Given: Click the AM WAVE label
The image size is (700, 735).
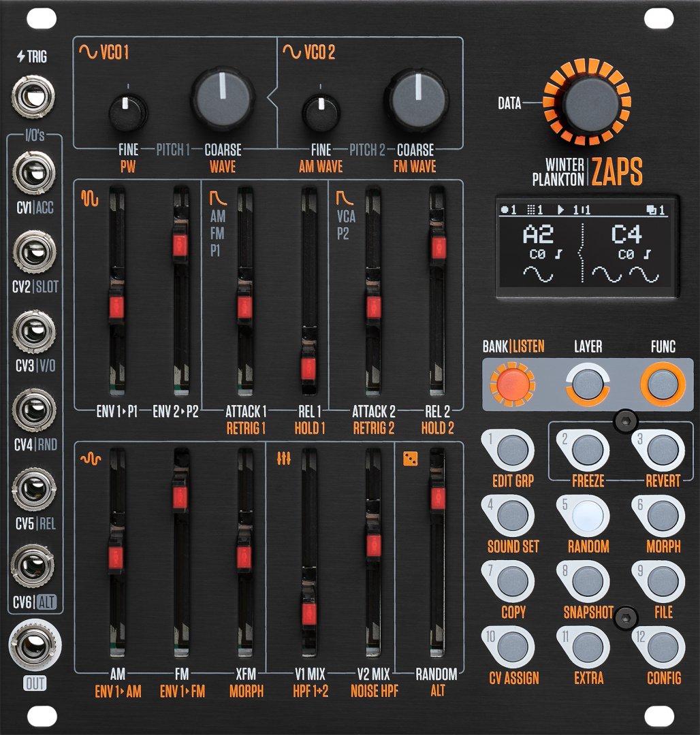Looking at the screenshot, I should tap(321, 167).
